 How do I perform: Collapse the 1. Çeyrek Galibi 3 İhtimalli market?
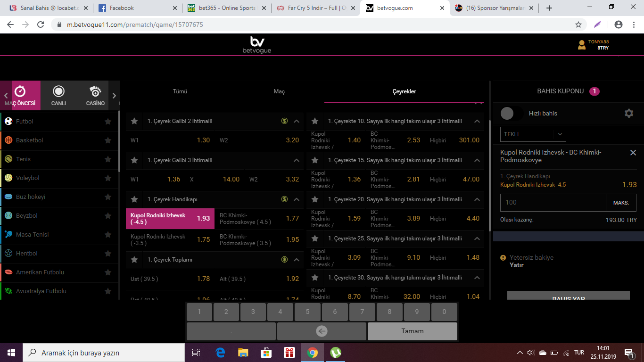tap(297, 160)
